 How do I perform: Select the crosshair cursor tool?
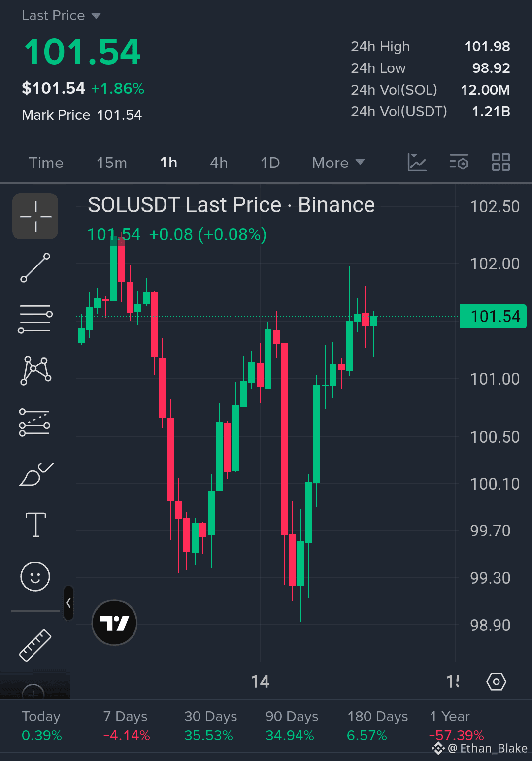pos(35,216)
